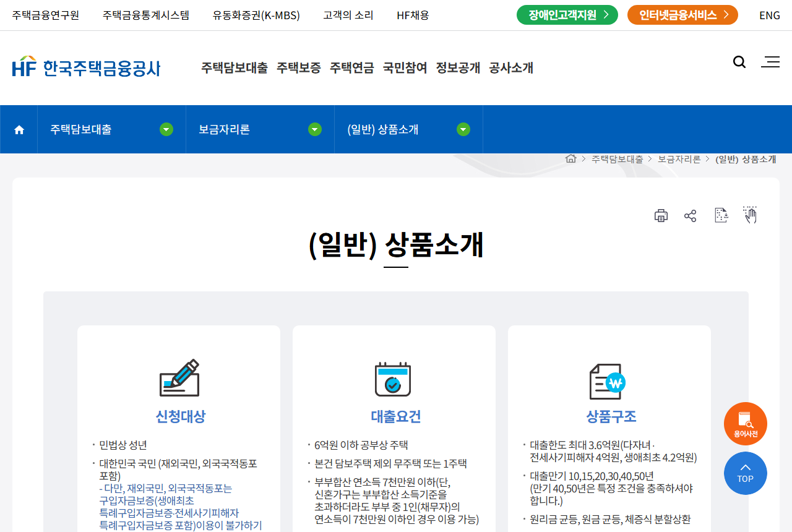The image size is (792, 532).
Task: Open the 주택연금 main menu
Action: coord(352,68)
